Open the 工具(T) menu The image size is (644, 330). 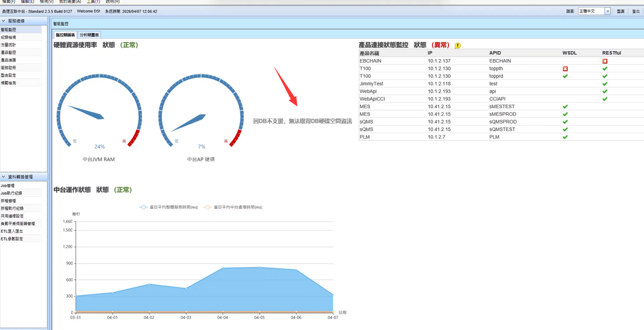pyautogui.click(x=93, y=2)
